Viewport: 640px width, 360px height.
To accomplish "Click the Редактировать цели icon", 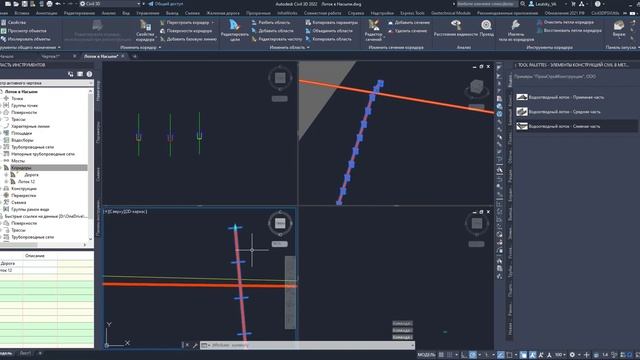I will (x=234, y=31).
